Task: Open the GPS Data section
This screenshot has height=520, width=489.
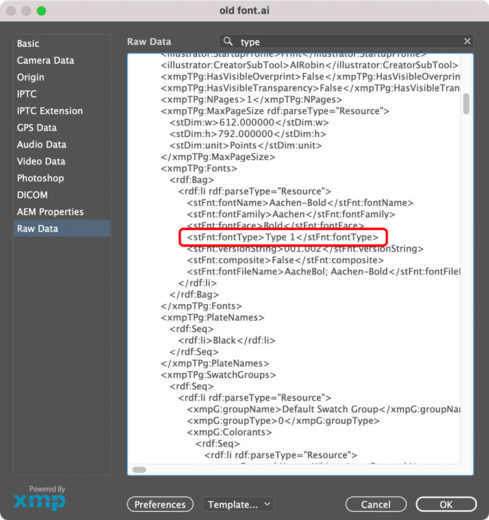Action: tap(37, 128)
